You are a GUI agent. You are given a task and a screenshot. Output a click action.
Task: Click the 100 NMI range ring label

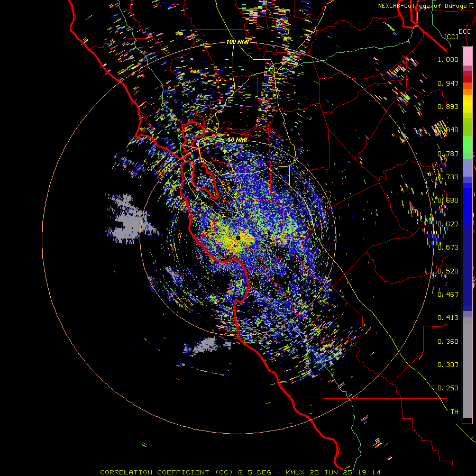[237, 42]
